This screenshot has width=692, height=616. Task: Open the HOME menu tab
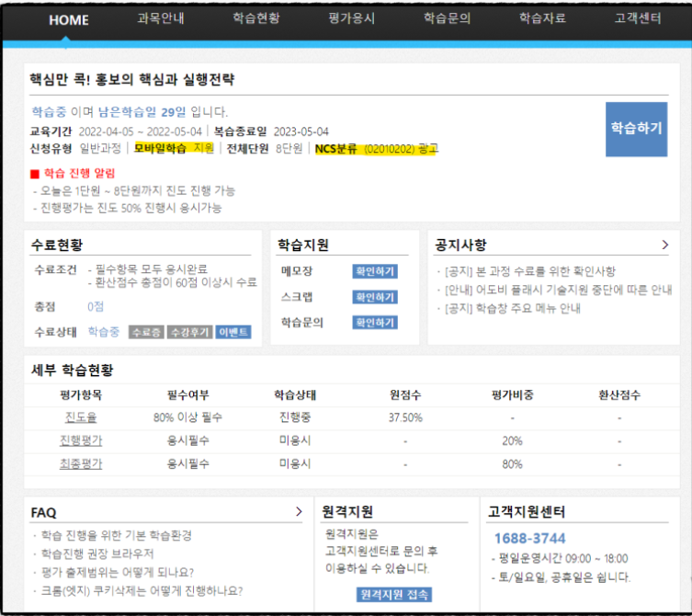(x=68, y=20)
